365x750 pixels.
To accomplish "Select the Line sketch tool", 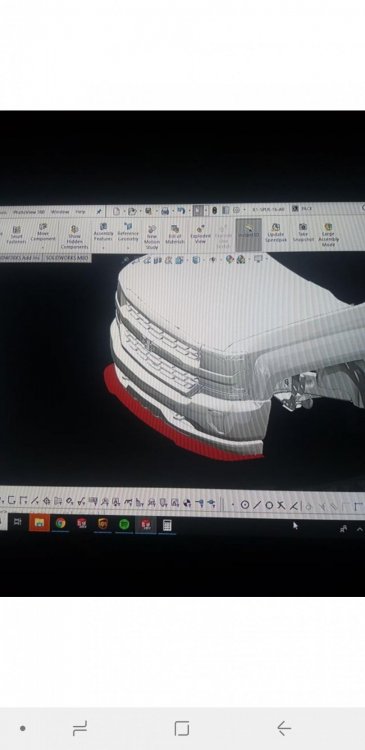I will pos(257,505).
